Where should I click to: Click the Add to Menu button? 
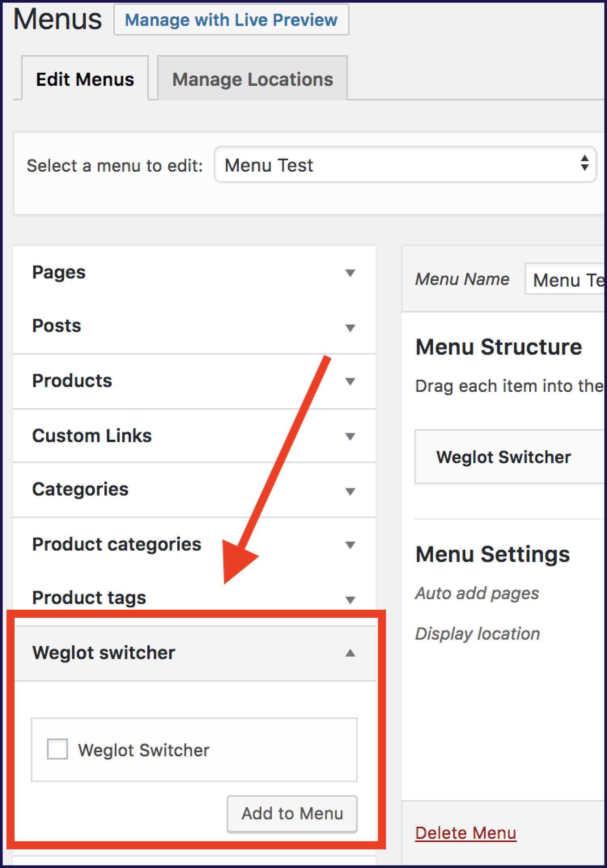292,814
